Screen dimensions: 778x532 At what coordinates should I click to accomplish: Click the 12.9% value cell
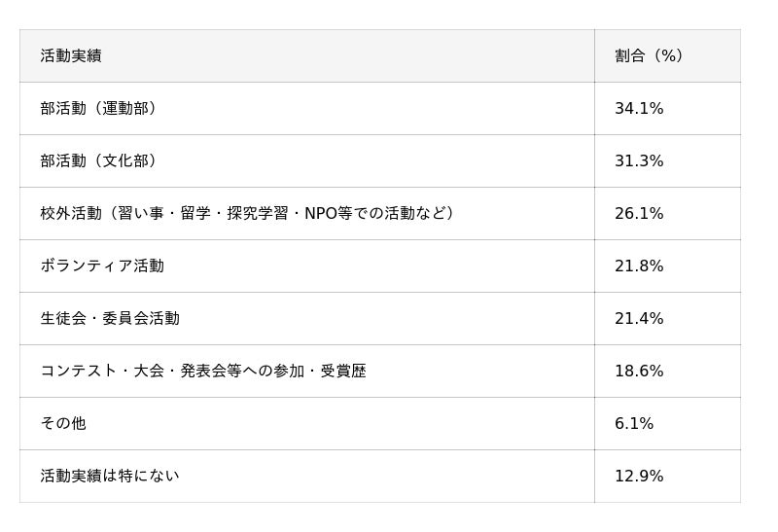(639, 477)
